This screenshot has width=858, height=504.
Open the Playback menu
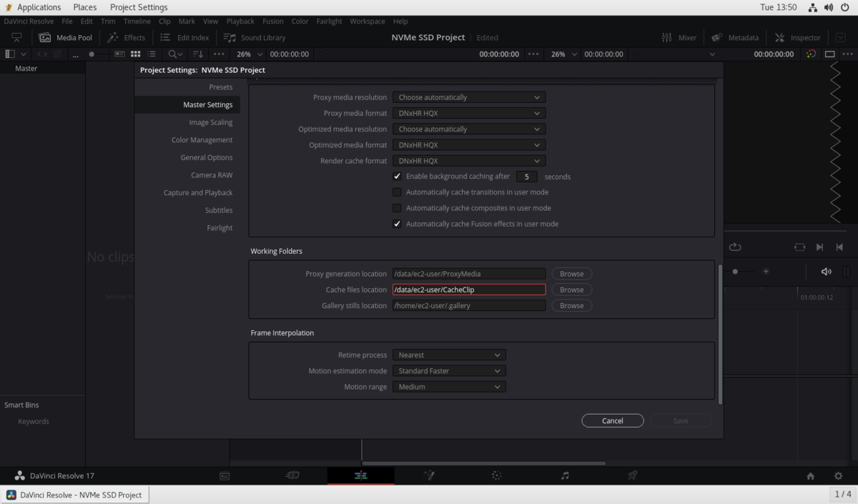coord(240,21)
